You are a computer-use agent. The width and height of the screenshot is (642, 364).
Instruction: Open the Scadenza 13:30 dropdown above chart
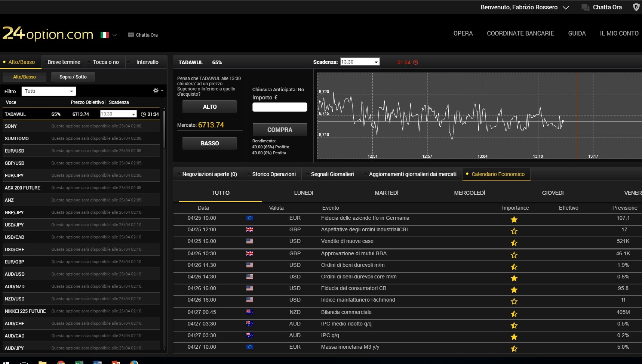coord(360,62)
